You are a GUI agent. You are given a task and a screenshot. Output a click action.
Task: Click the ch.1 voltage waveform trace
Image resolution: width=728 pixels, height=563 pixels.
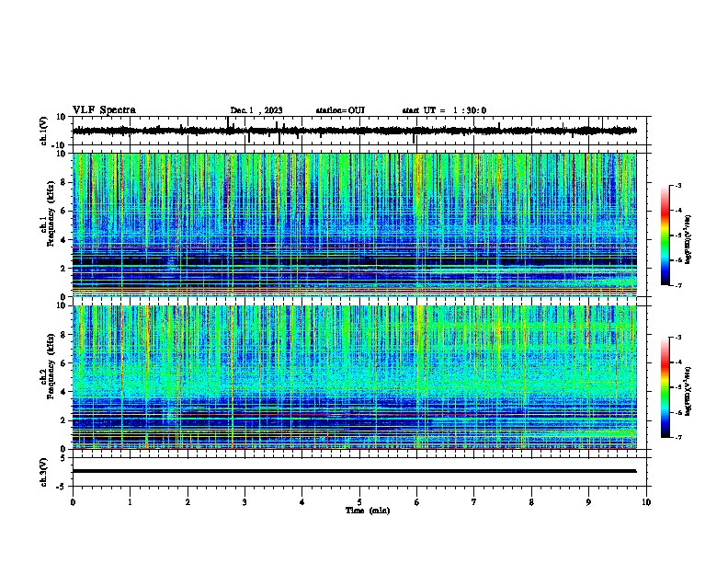(355, 131)
